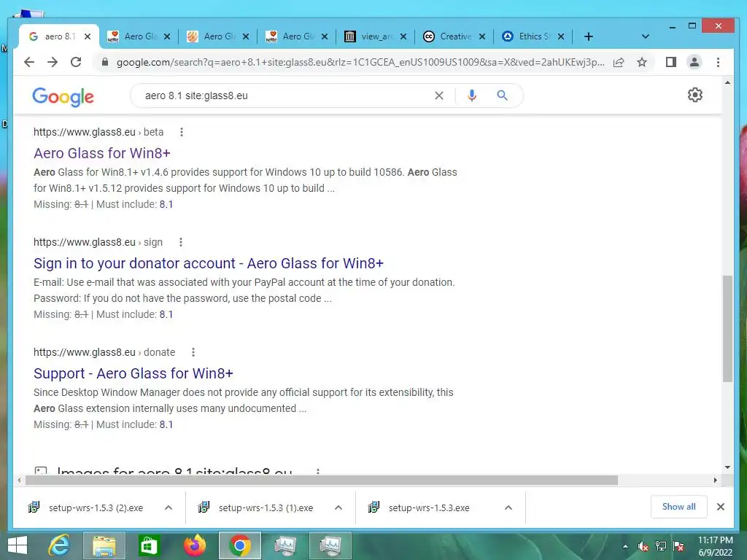Screen dimensions: 747x560
Task: Clear the Google search box
Action: [438, 96]
